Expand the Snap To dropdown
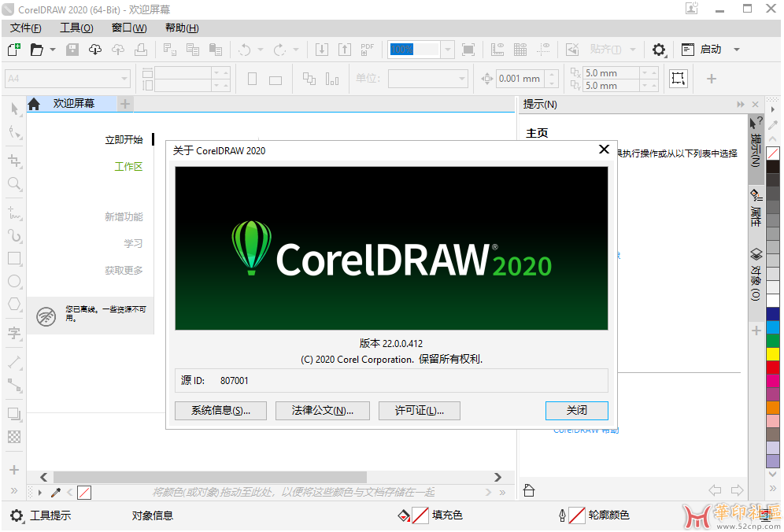 633,50
